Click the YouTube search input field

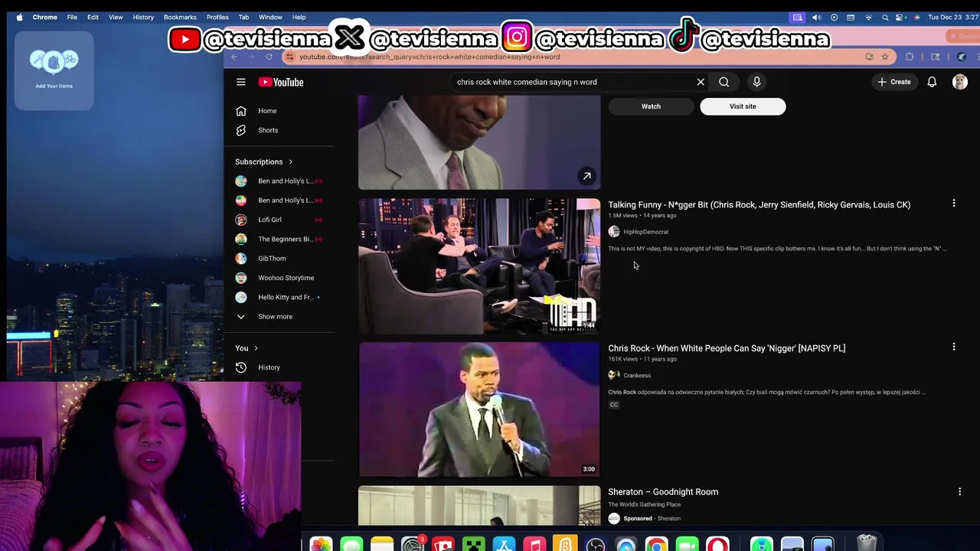570,82
